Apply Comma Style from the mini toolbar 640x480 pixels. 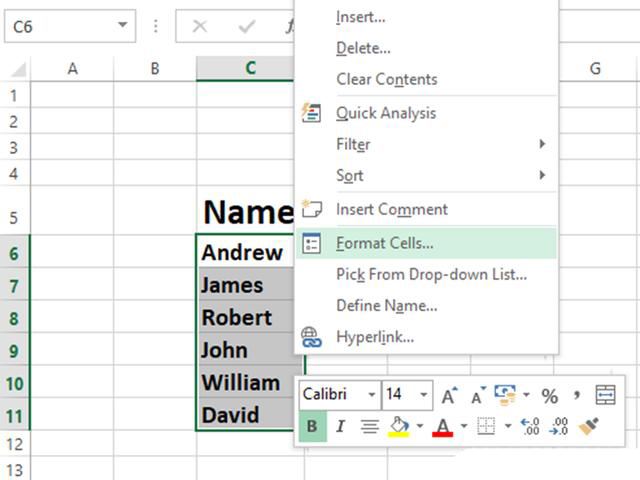(577, 395)
